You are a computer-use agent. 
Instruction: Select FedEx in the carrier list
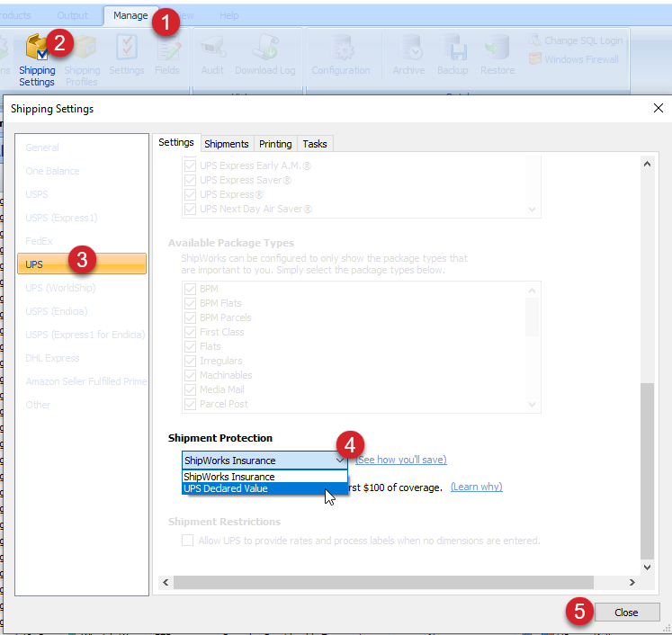82,241
